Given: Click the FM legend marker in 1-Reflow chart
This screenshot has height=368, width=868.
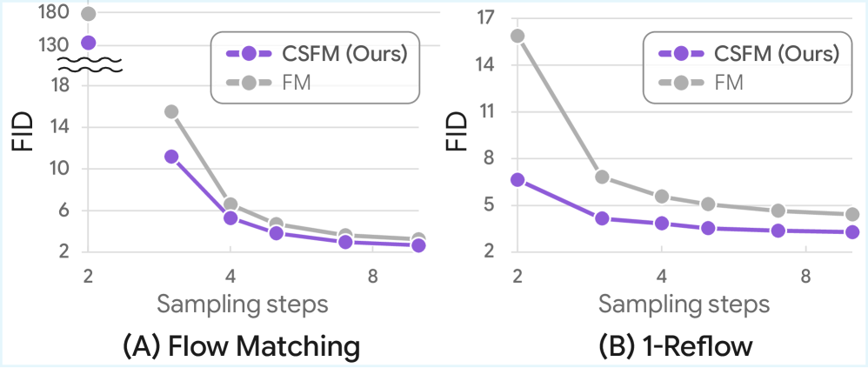Looking at the screenshot, I should coord(681,83).
